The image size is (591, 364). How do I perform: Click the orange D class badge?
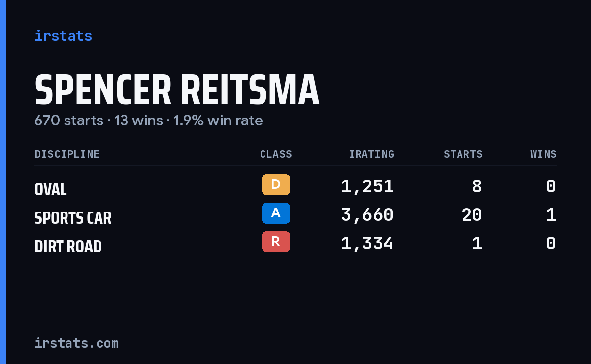click(276, 185)
